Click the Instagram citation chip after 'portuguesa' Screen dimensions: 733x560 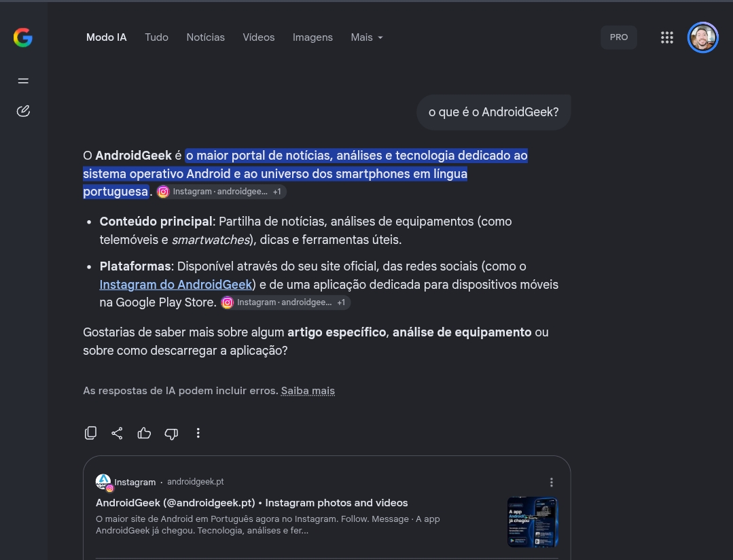(x=221, y=192)
